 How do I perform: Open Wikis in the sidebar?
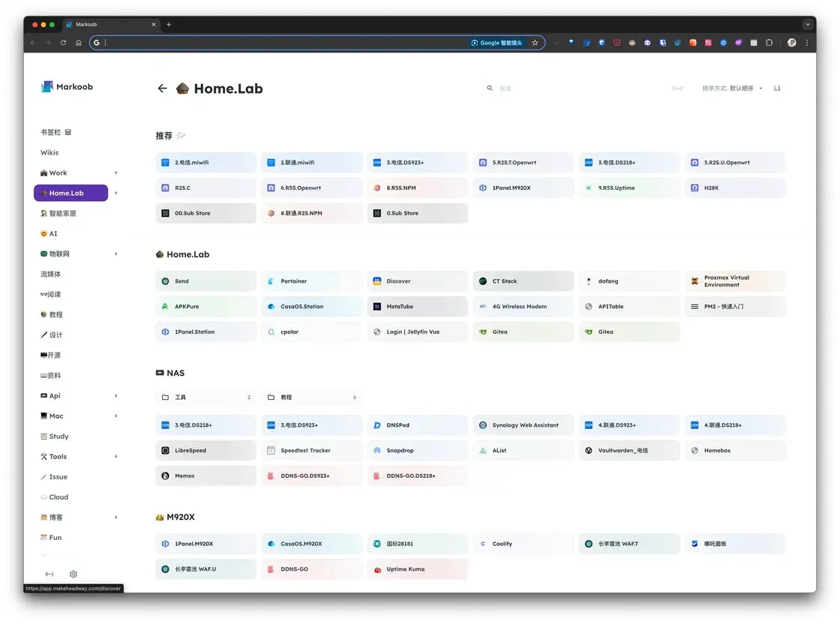pyautogui.click(x=49, y=153)
